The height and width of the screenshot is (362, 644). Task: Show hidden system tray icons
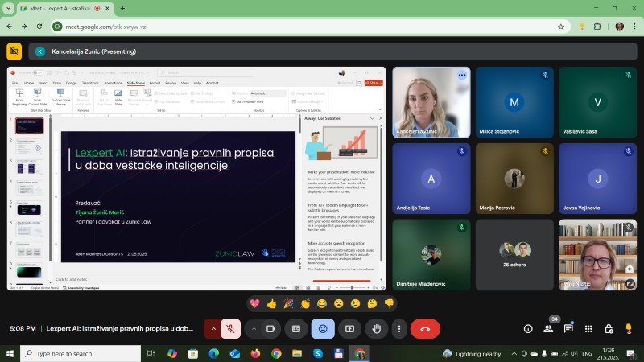click(514, 353)
